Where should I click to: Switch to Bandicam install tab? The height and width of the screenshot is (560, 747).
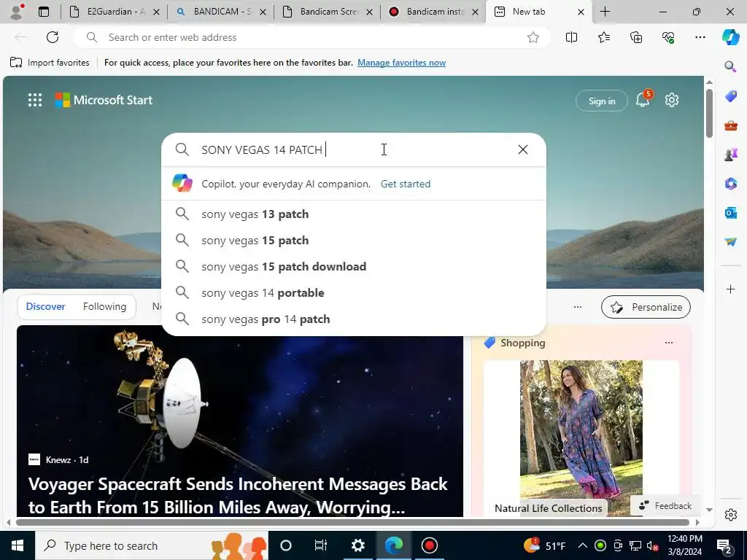433,12
